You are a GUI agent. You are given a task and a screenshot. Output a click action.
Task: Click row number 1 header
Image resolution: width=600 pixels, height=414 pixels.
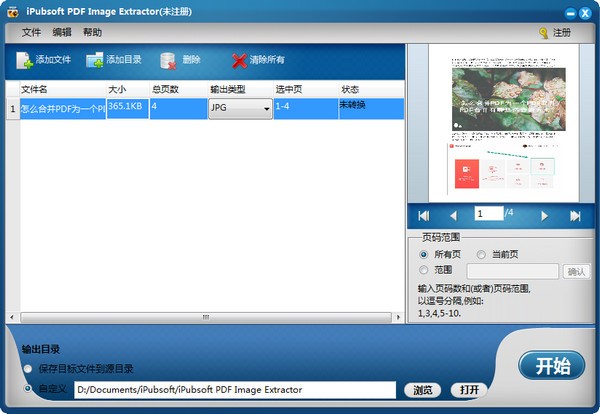[x=13, y=109]
